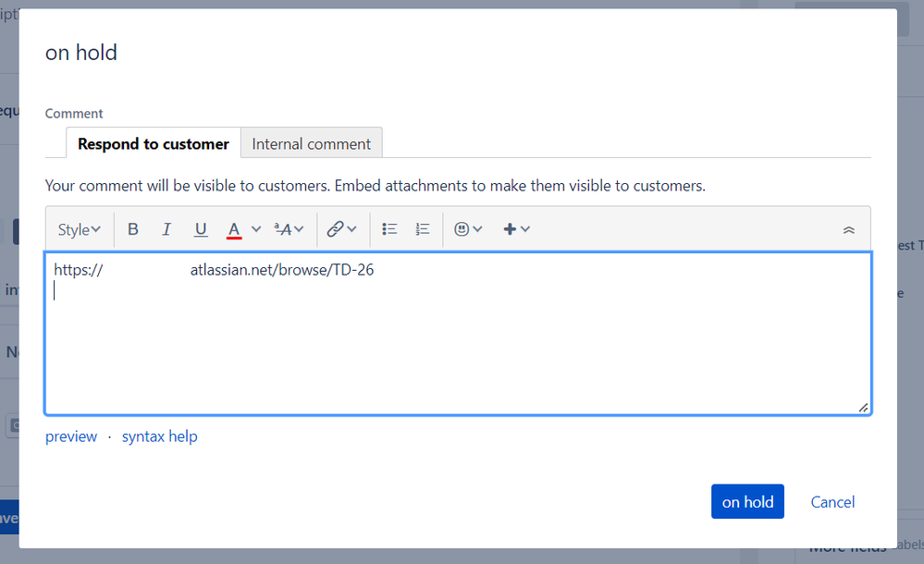Screen dimensions: 924x564
Task: Open the more text formatting dropdown
Action: pos(289,229)
